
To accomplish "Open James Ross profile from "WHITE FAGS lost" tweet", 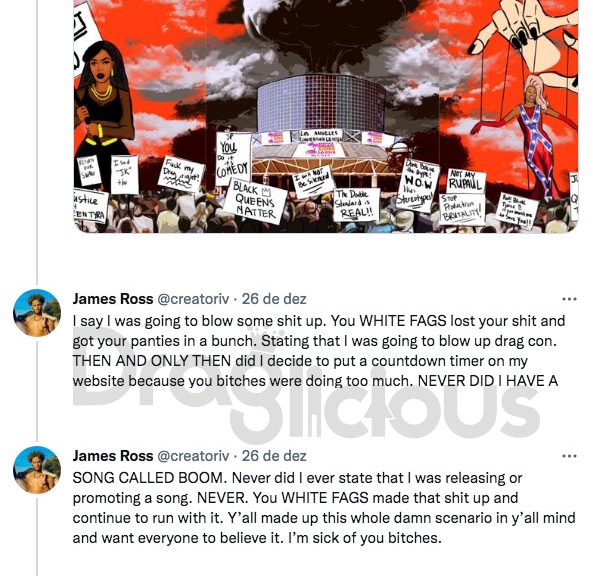I will pos(113,299).
